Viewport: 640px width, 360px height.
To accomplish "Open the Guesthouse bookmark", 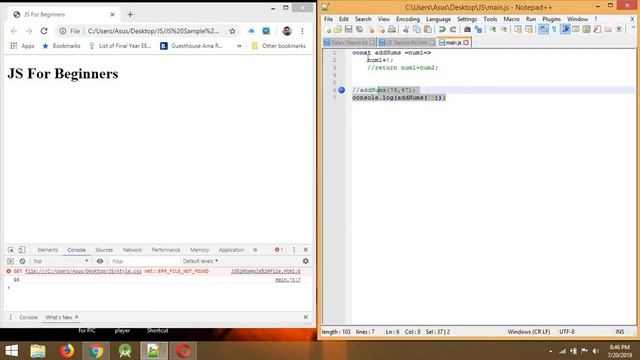I will [x=191, y=46].
